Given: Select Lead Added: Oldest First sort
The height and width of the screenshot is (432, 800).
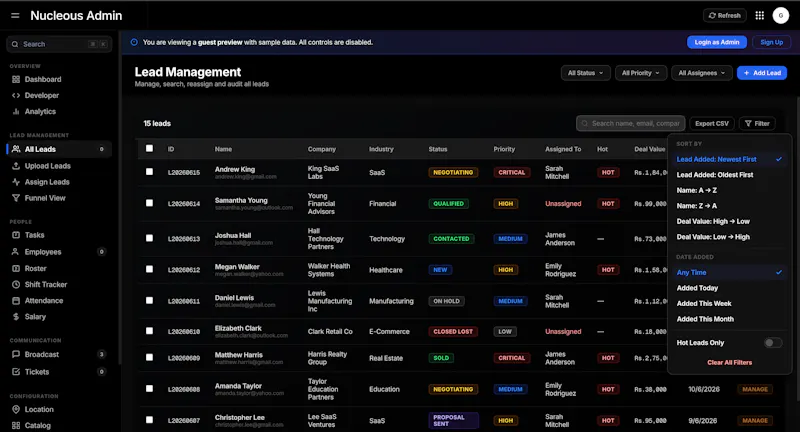Looking at the screenshot, I should point(729,175).
